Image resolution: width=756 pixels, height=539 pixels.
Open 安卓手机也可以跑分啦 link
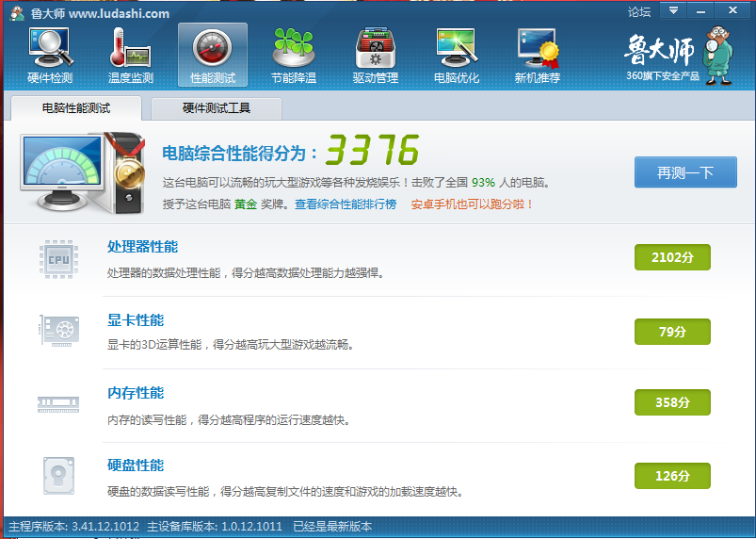pos(473,204)
